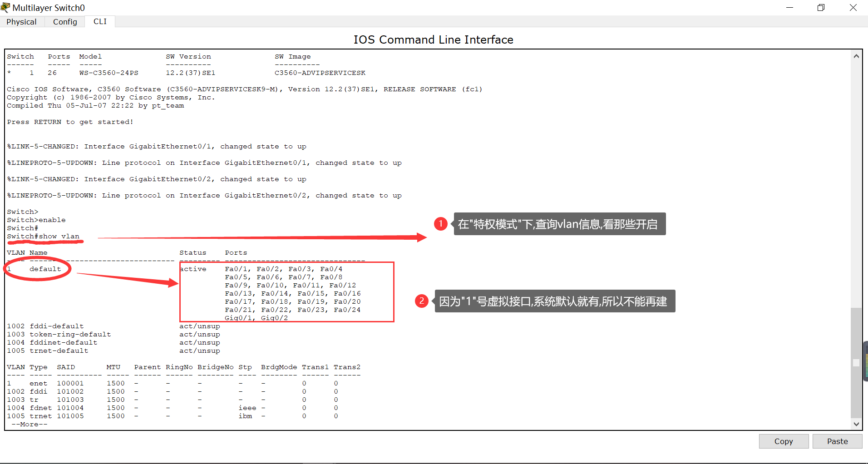Switch to the Physical tab
Viewport: 868px width, 464px height.
[21, 22]
